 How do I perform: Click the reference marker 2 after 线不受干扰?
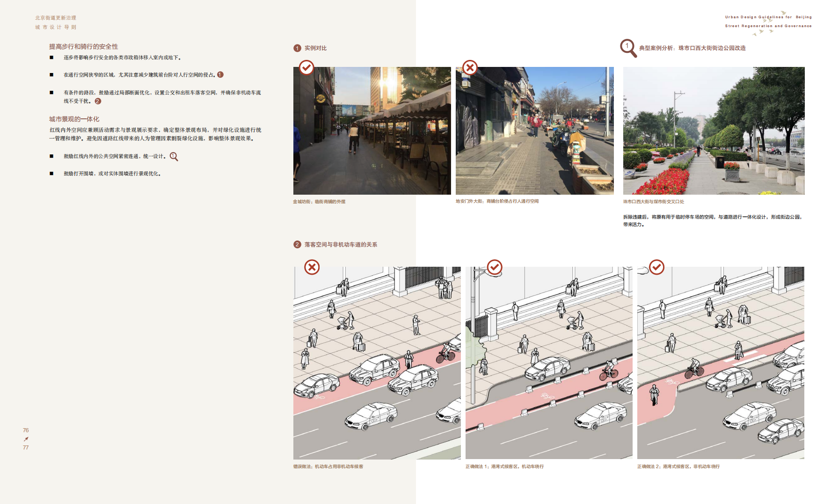point(98,101)
